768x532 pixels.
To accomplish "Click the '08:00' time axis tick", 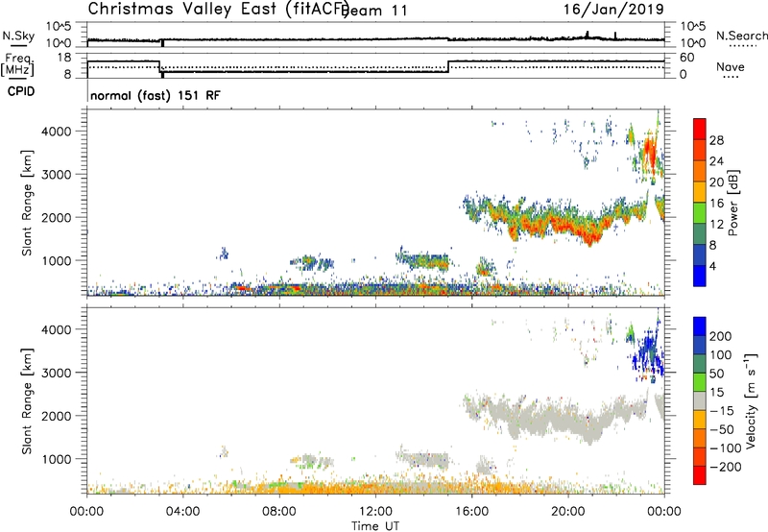I will (x=279, y=512).
